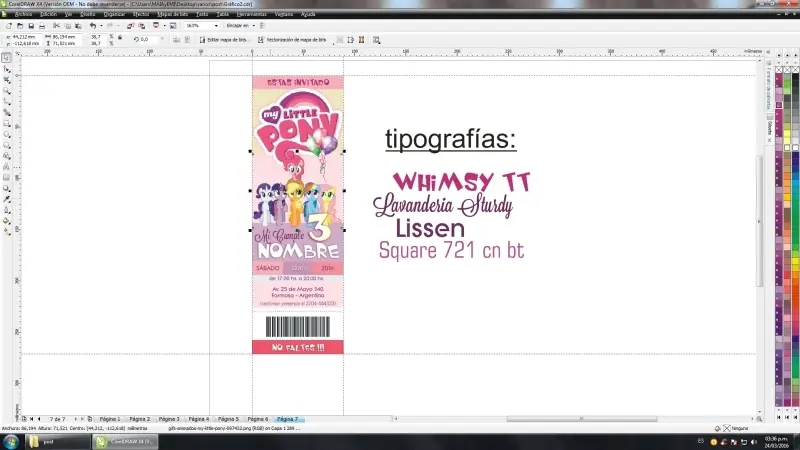Select the Ellipse tool
This screenshot has width=800, height=450.
(7, 135)
